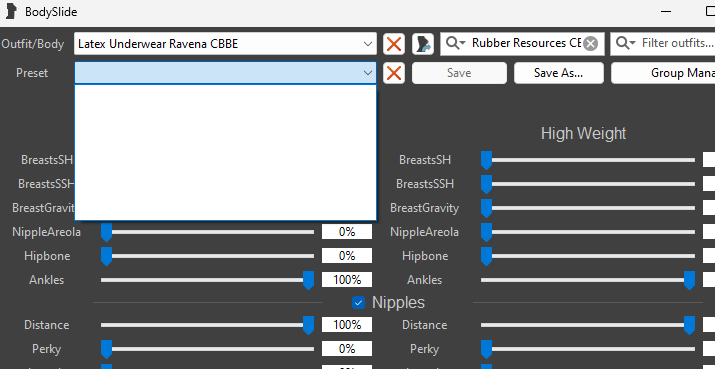Open the Group Manager
The width and height of the screenshot is (715, 369).
[663, 73]
